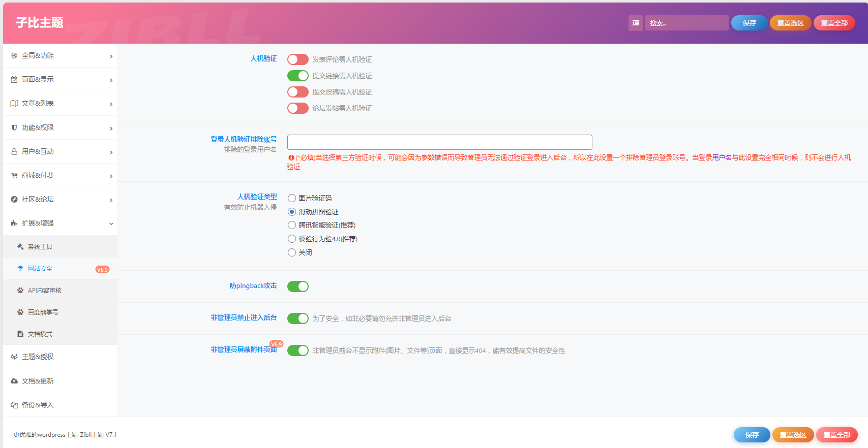Click the 商城&付费 shopping cart icon
868x448 pixels.
pos(14,176)
